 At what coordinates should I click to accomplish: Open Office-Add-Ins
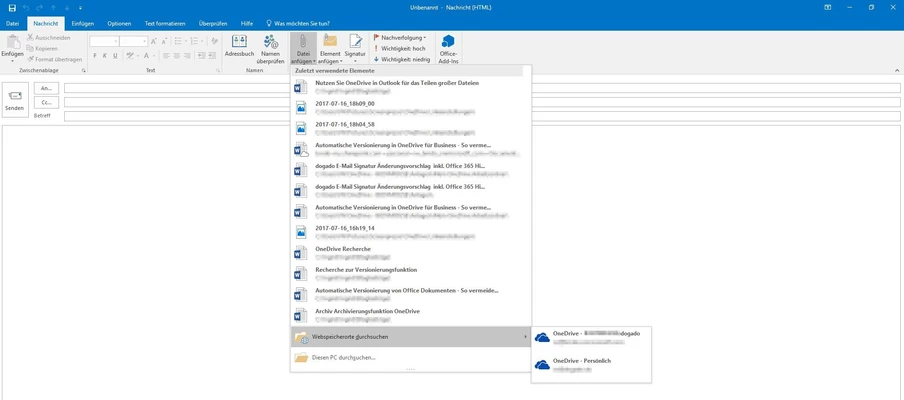tap(448, 48)
